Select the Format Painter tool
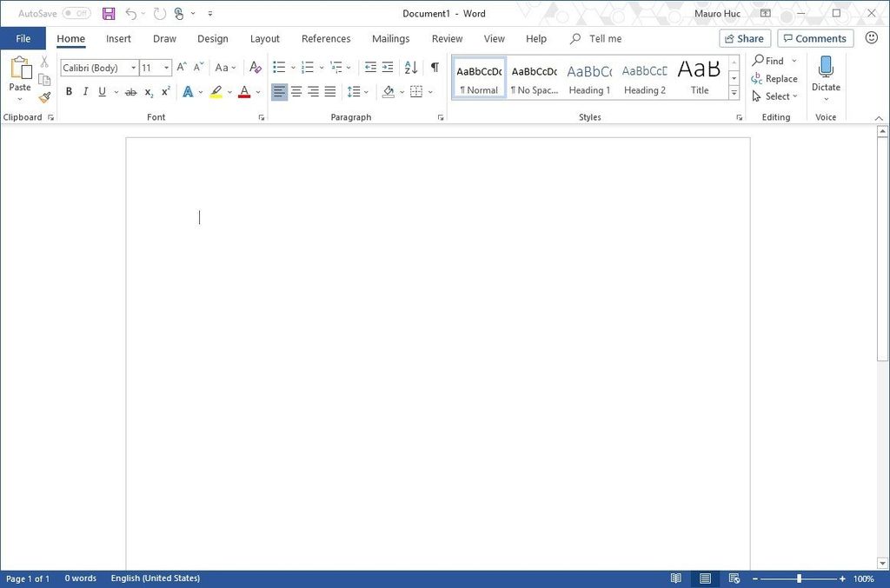Viewport: 890px width, 588px height. pos(43,96)
